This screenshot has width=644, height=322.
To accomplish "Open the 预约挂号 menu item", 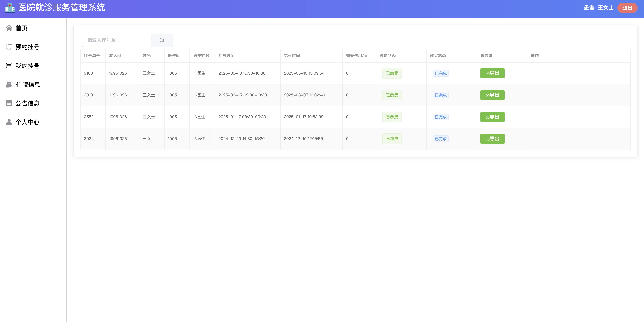I will pyautogui.click(x=28, y=47).
